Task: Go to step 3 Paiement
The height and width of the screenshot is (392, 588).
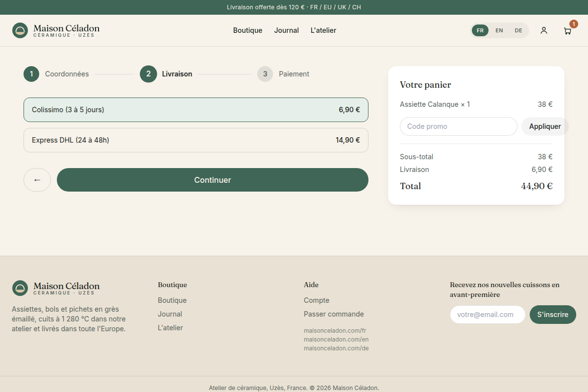Action: [283, 74]
